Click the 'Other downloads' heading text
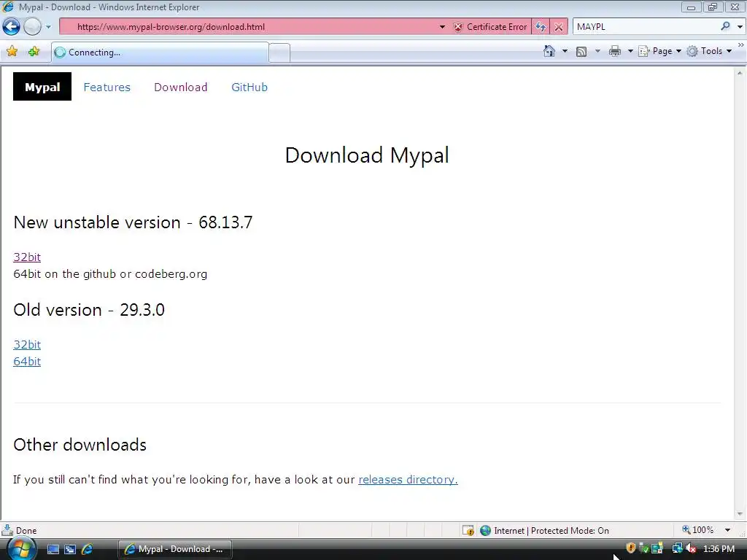This screenshot has width=747, height=560. pos(80,445)
